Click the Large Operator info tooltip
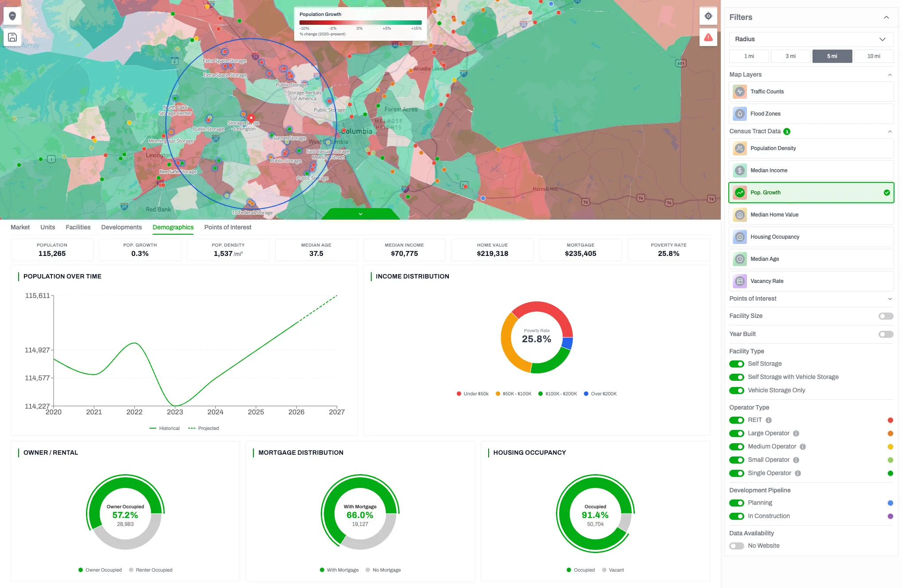The image size is (902, 588). tap(796, 433)
